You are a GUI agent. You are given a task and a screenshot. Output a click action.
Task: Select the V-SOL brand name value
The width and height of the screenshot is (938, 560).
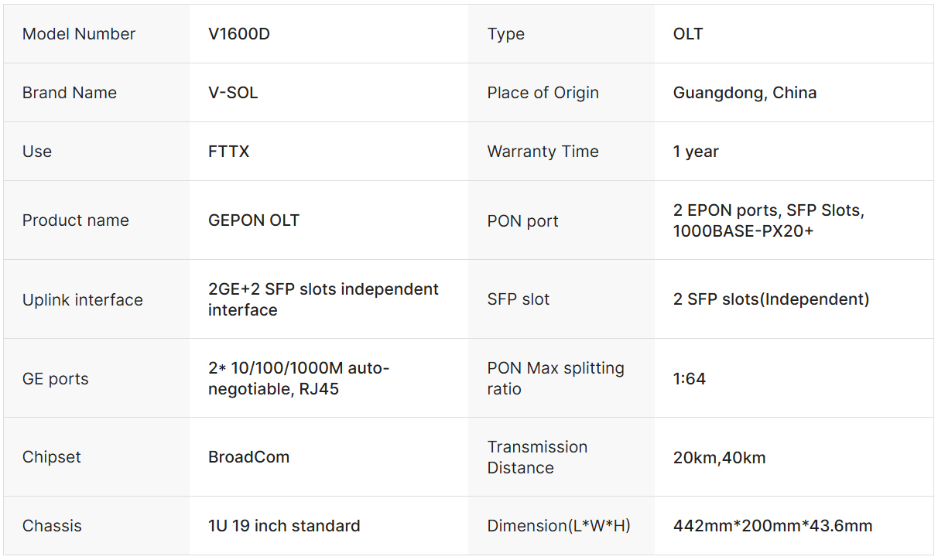tap(233, 93)
